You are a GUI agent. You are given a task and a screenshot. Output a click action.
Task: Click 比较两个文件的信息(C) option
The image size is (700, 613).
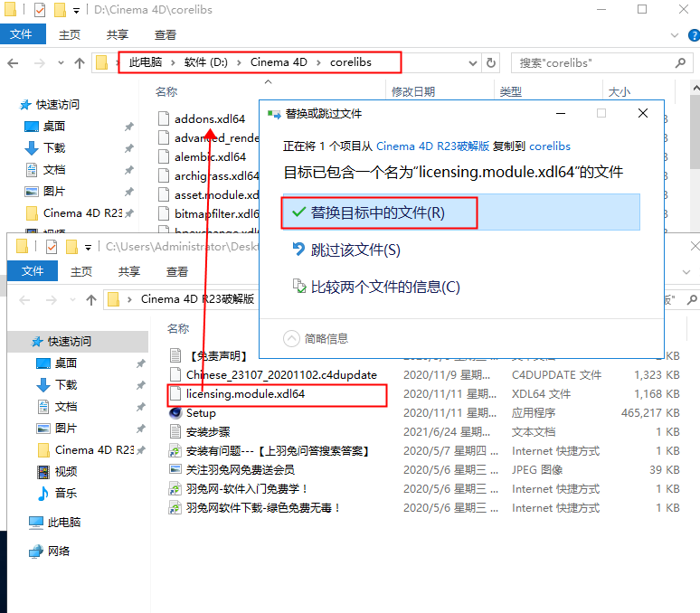(385, 287)
